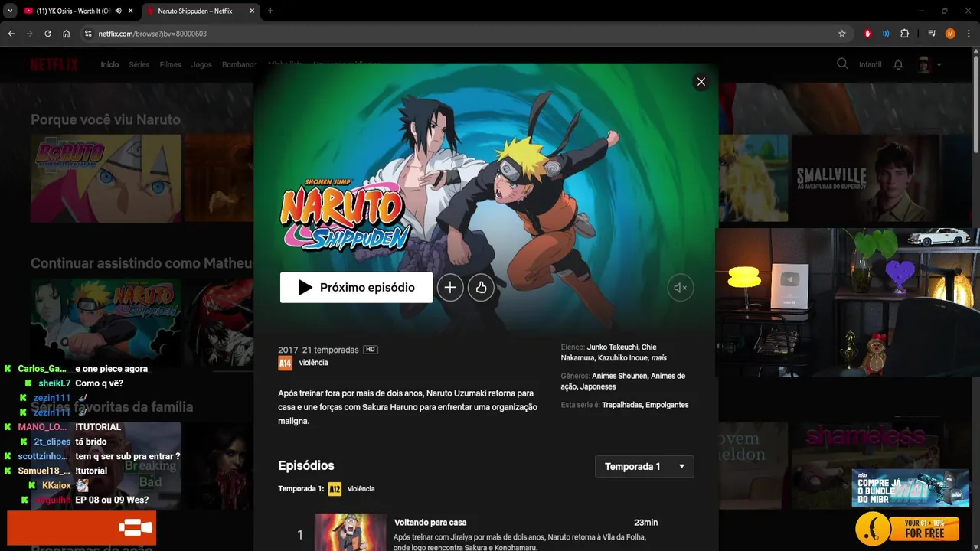980x551 pixels.
Task: Click the Voltando para casa episode title
Action: 430,523
